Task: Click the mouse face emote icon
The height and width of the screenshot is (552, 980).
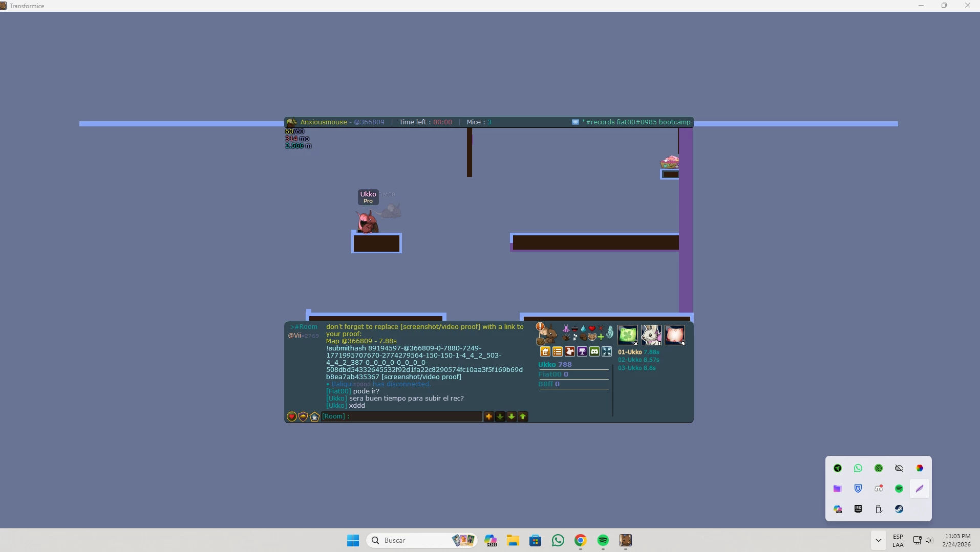Action: [592, 337]
